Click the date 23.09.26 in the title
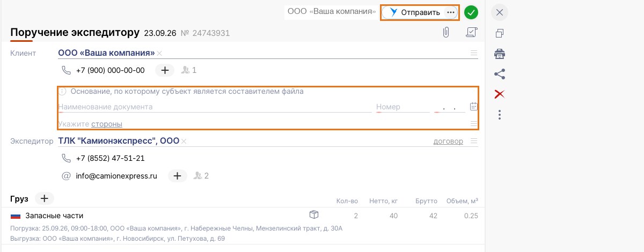 point(160,33)
